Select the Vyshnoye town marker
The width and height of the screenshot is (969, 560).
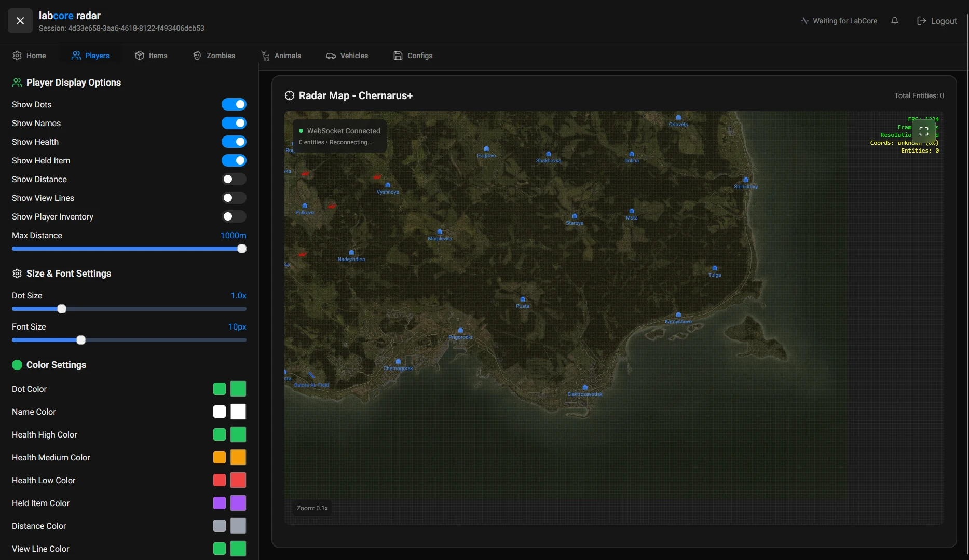pyautogui.click(x=388, y=188)
